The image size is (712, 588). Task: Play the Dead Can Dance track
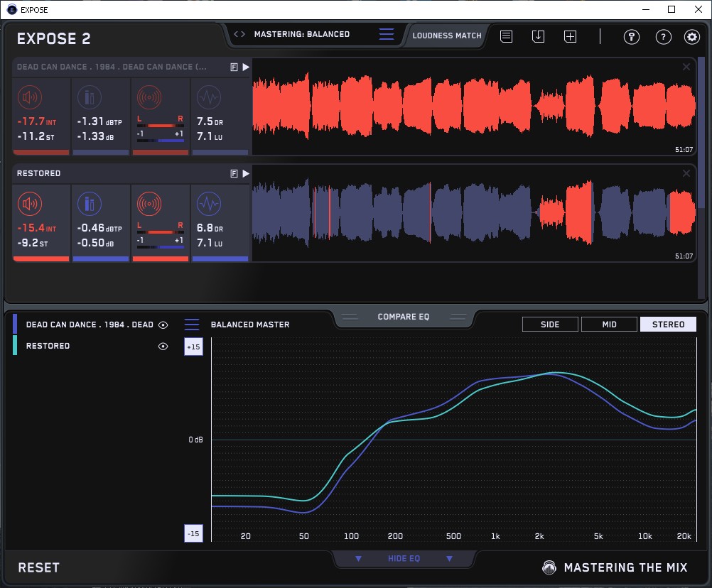coord(246,67)
